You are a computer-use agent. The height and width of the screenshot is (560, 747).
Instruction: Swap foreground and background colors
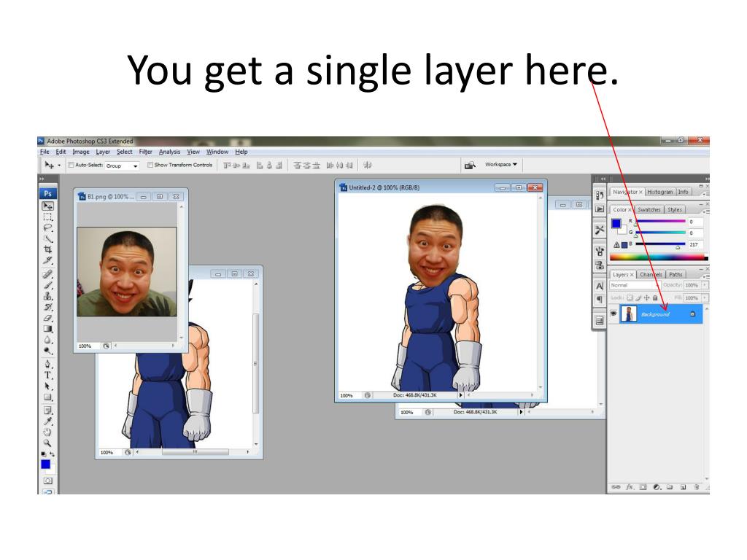tap(52, 454)
